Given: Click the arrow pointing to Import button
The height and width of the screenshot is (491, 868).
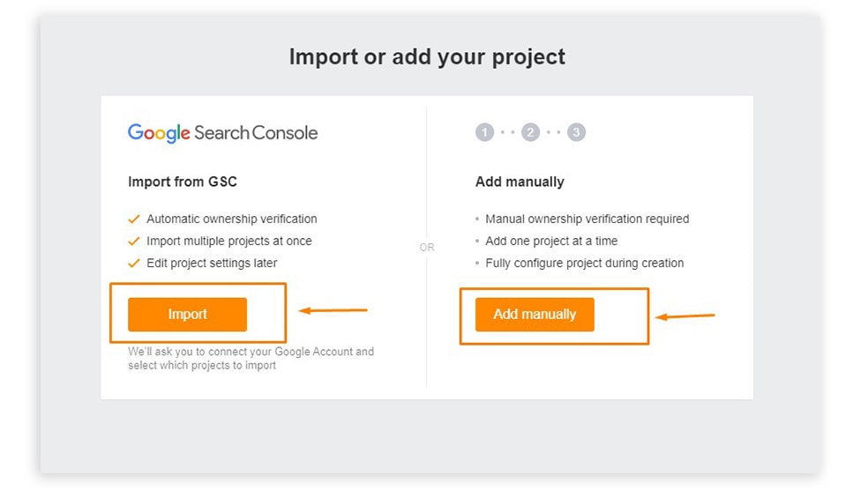Looking at the screenshot, I should pyautogui.click(x=333, y=310).
